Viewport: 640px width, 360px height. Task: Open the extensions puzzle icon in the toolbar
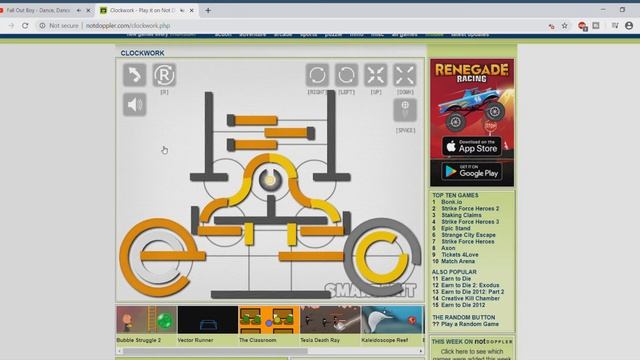596,26
